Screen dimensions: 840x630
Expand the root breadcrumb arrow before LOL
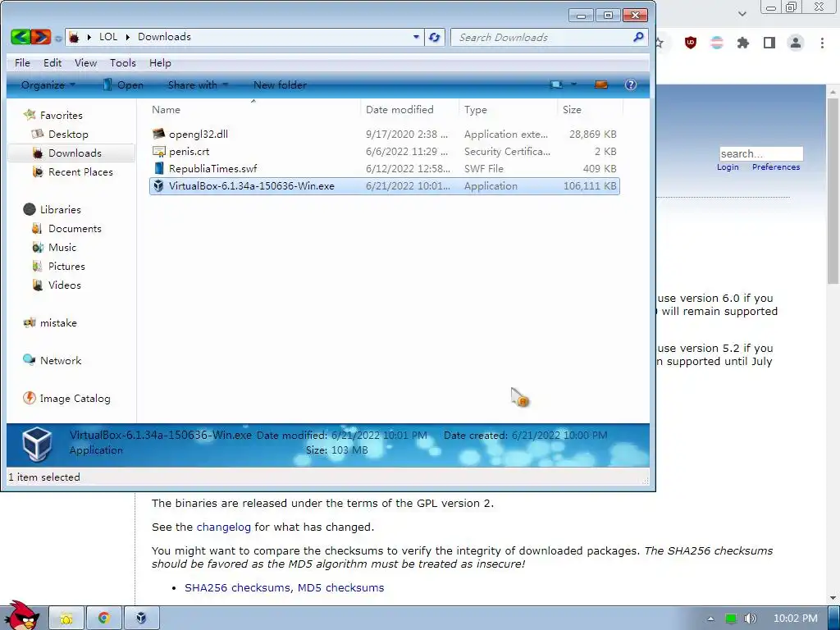click(x=89, y=37)
